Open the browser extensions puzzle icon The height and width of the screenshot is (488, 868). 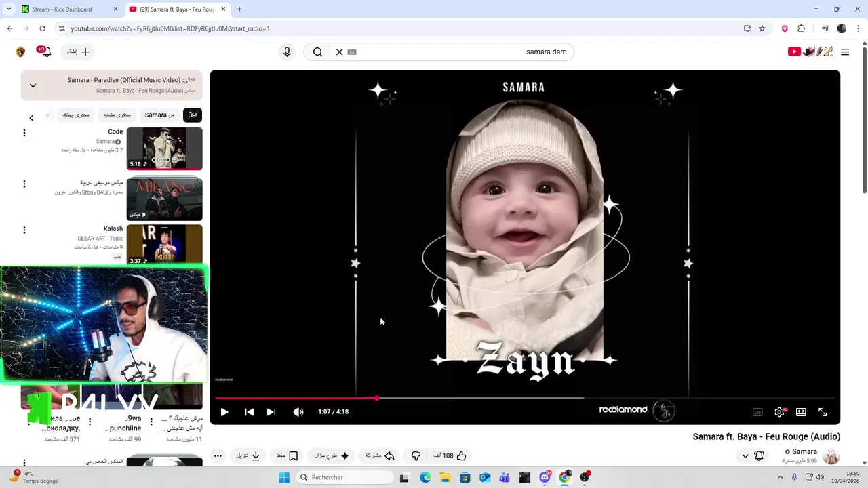click(802, 28)
